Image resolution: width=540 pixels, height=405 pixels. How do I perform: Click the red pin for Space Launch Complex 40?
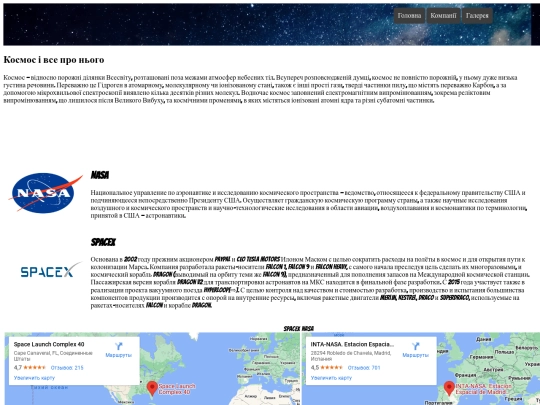[x=152, y=388]
